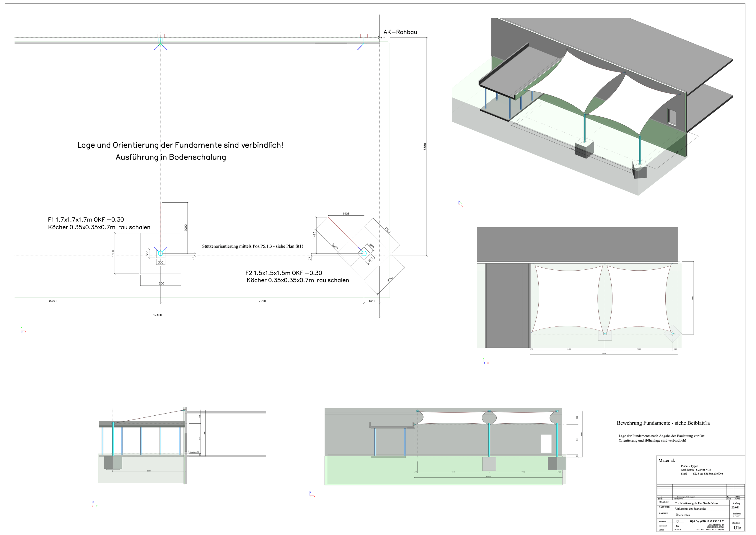
Task: Click the axis icon below the side elevation
Action: 94,504
